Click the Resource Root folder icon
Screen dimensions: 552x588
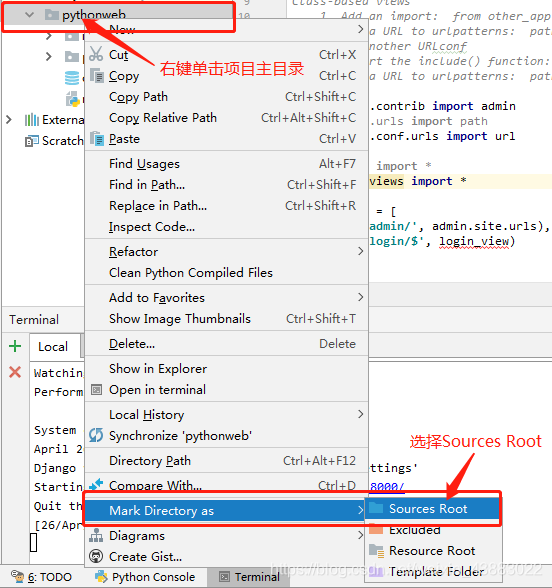click(376, 550)
